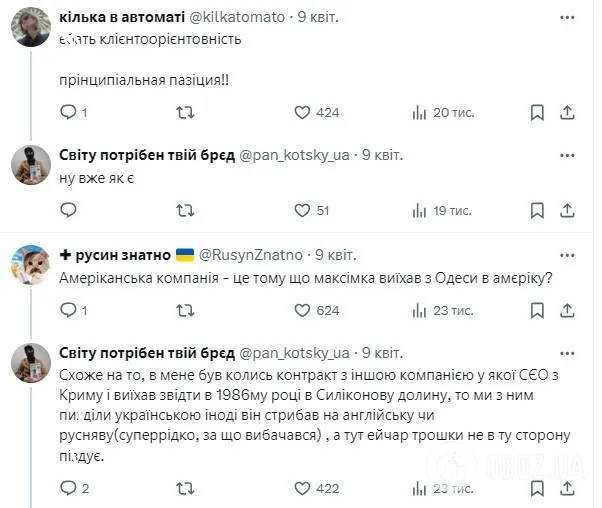Like the tweet with 624 likes
602x508 pixels.
click(x=301, y=310)
